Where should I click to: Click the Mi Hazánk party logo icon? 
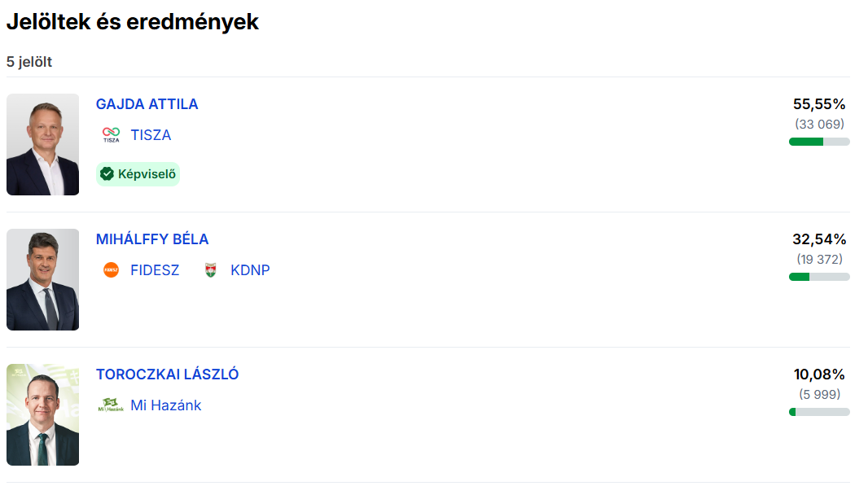coord(111,405)
